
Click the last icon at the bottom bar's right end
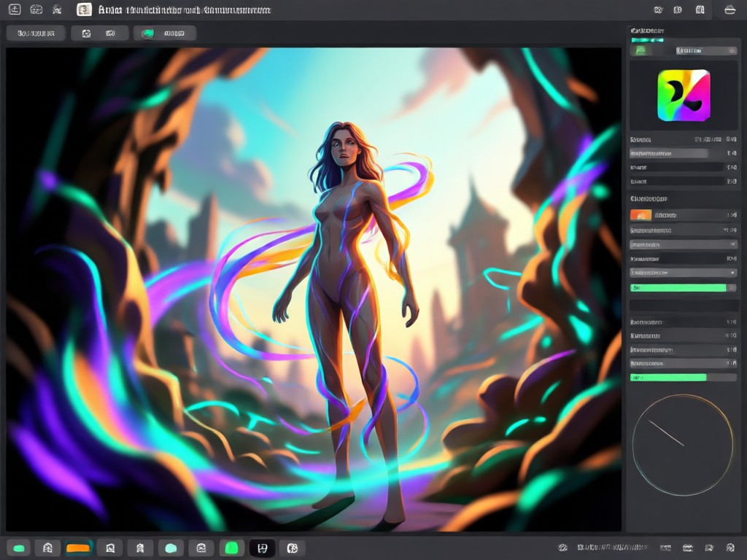[x=730, y=548]
